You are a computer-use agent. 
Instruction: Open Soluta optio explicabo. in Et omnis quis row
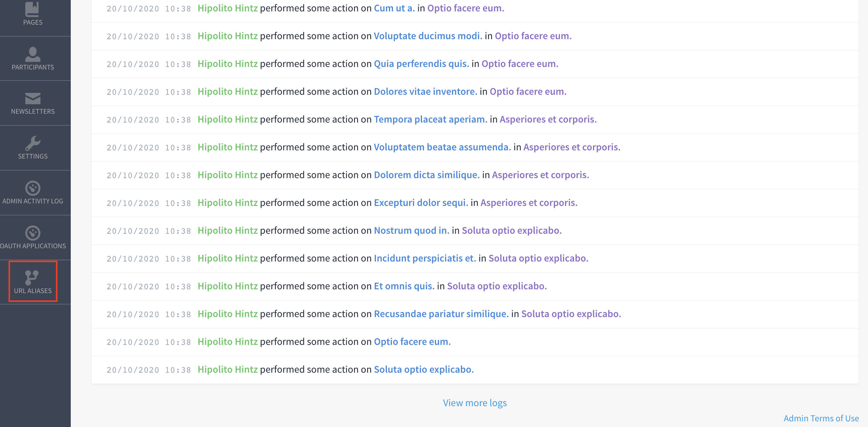[x=497, y=286]
